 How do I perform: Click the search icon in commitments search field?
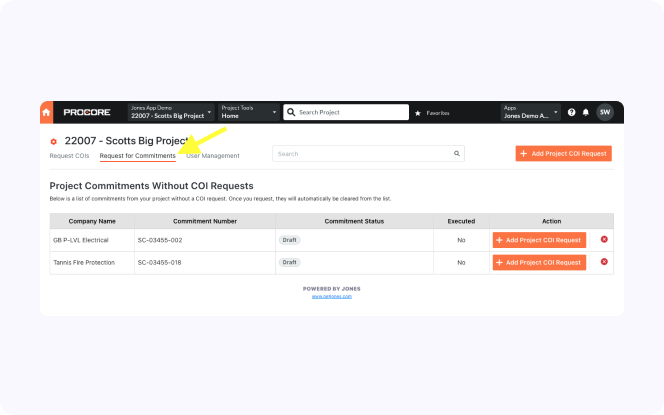tap(456, 154)
